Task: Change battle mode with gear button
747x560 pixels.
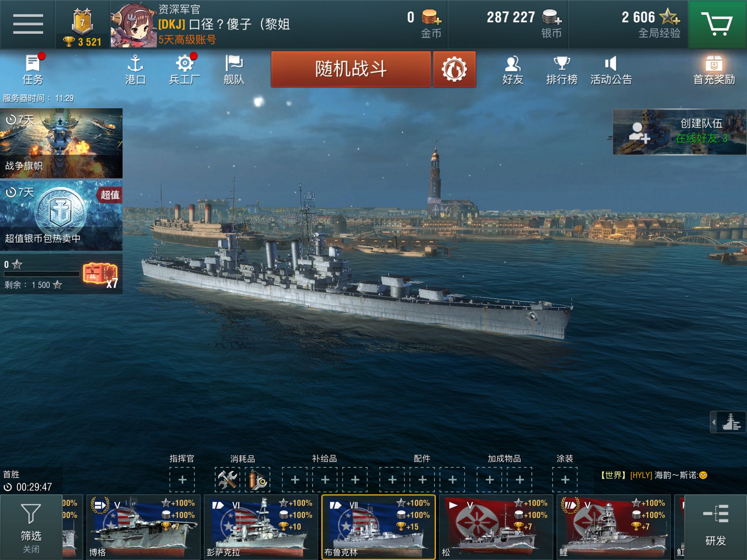Action: click(454, 69)
